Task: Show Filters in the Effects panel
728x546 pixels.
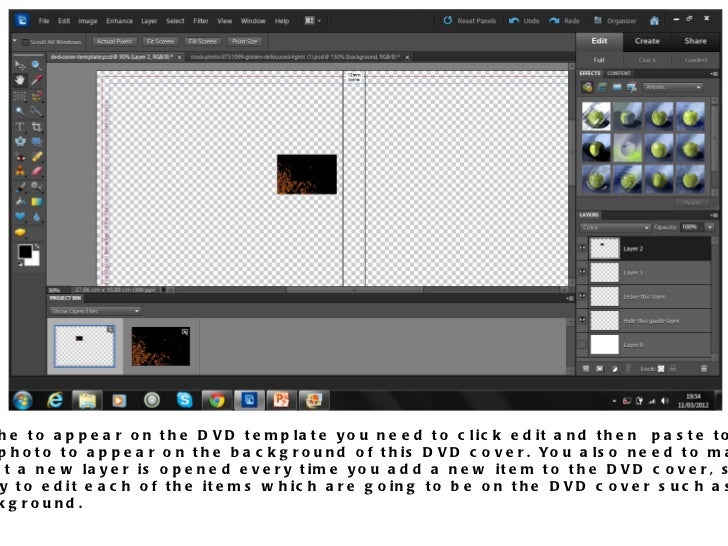Action: click(587, 87)
